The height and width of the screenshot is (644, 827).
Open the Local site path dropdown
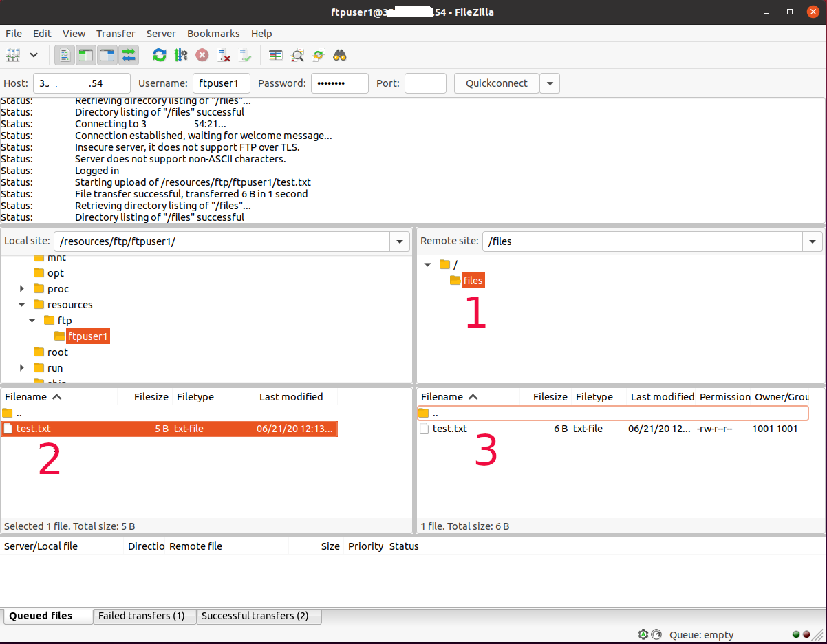point(400,241)
